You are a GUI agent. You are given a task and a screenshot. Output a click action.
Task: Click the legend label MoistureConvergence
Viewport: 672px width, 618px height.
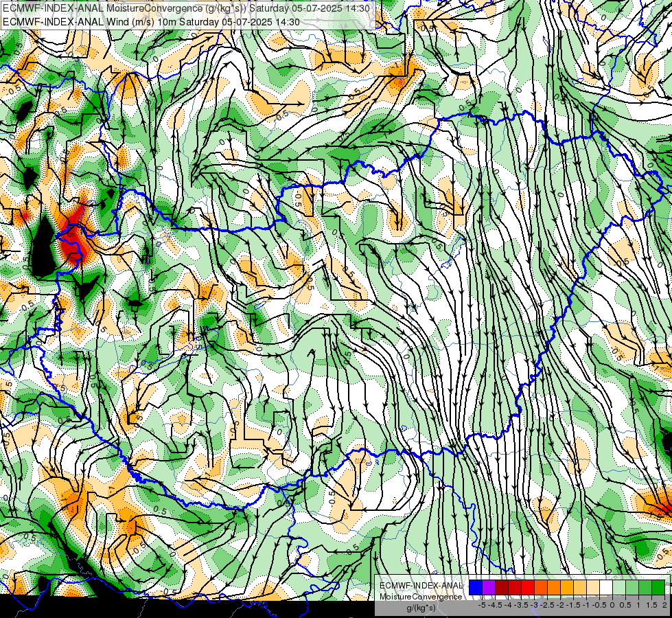tap(421, 597)
